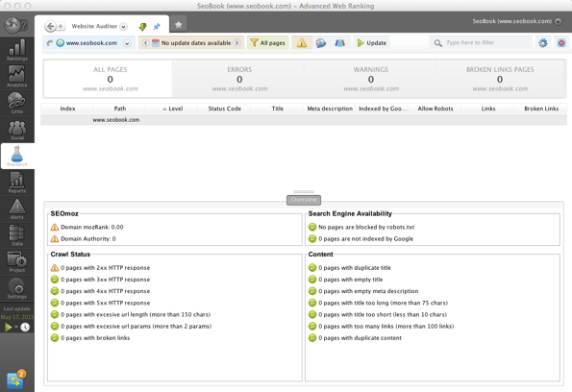
Task: Open the Rankings section in sidebar
Action: [x=17, y=50]
